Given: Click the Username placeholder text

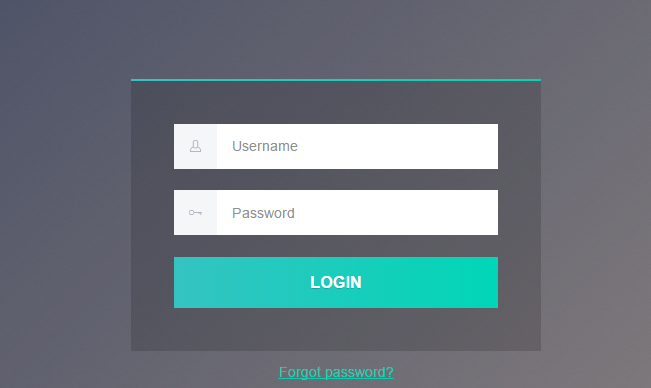Looking at the screenshot, I should 265,146.
